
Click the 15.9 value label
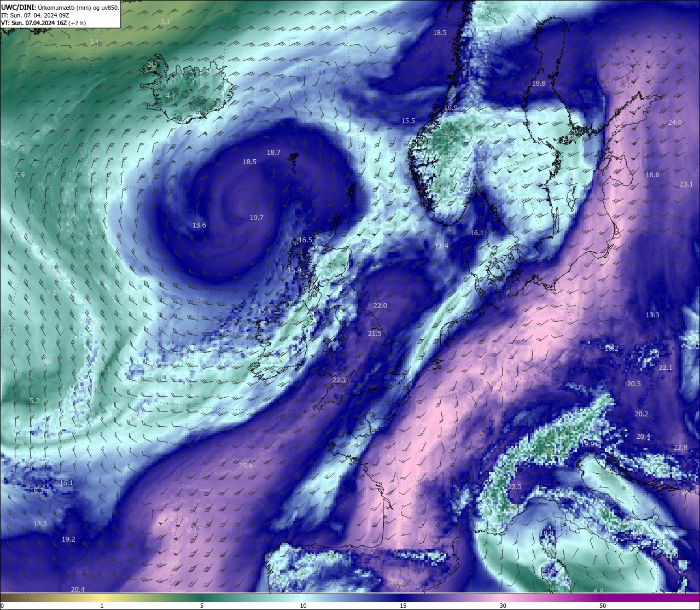tap(294, 270)
